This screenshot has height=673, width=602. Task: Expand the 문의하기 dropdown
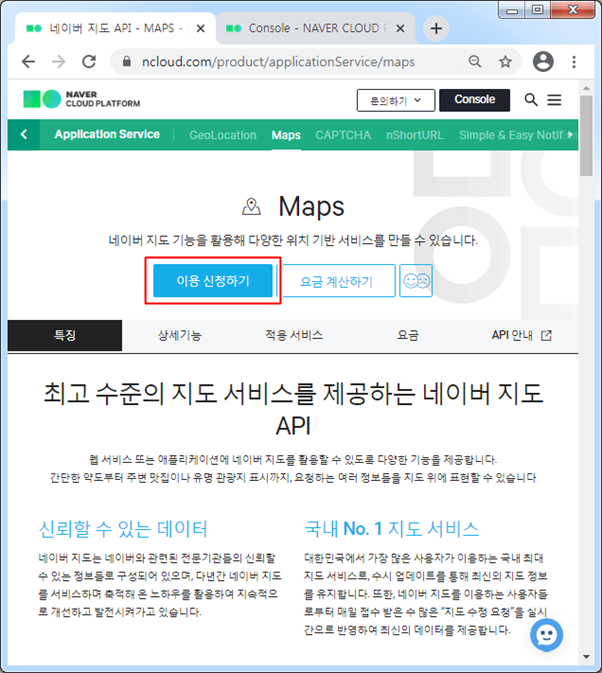click(396, 100)
